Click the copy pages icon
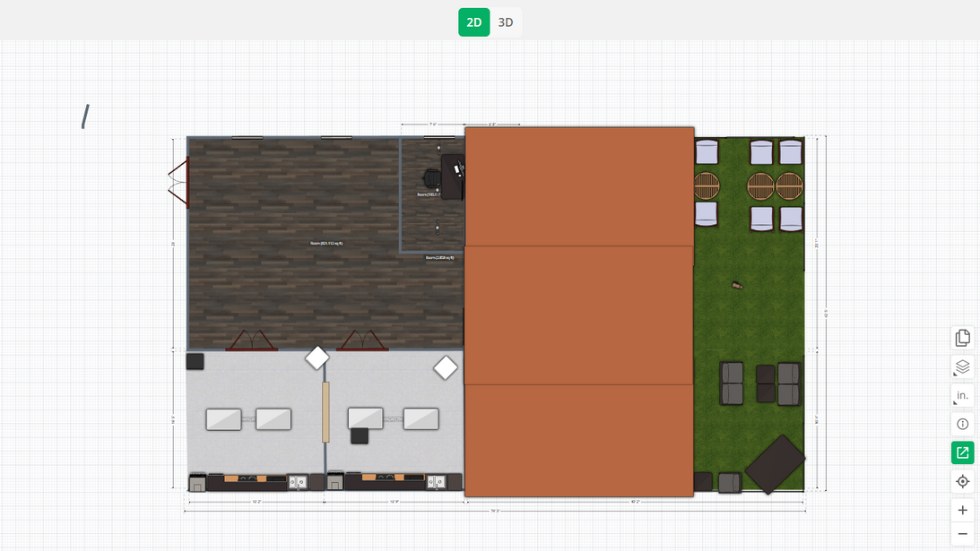 pyautogui.click(x=962, y=338)
